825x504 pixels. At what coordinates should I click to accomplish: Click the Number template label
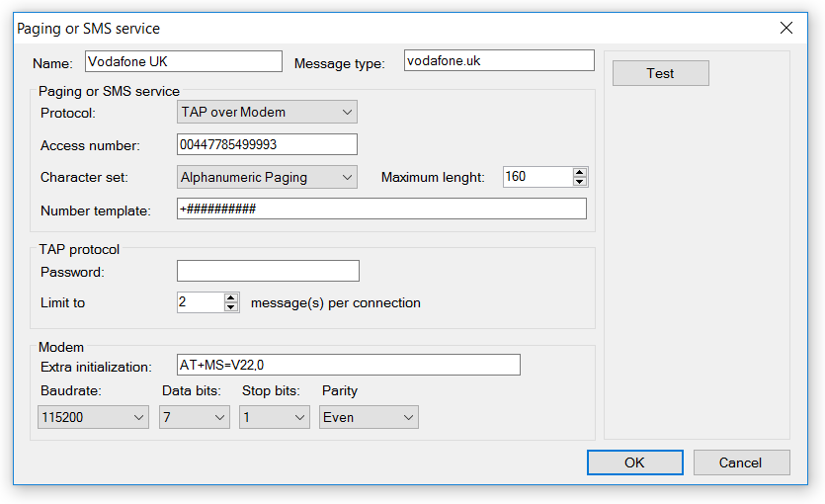pos(95,210)
